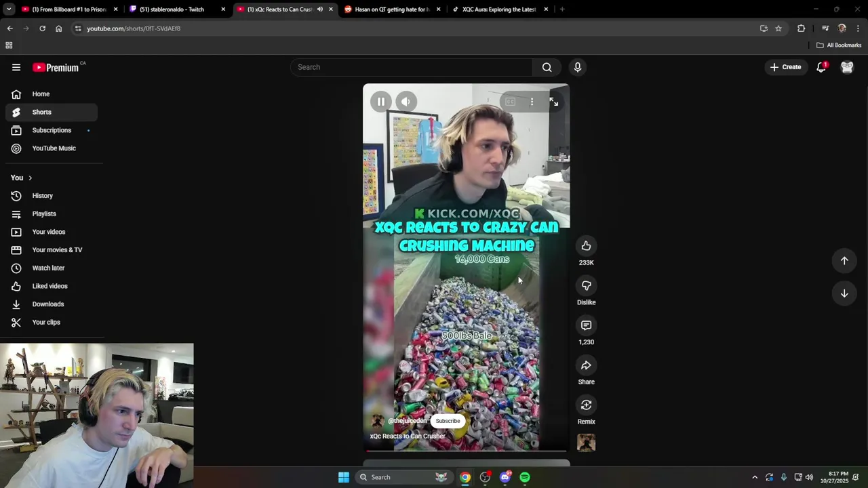Click the address bar URL
This screenshot has height=488, width=868.
click(134, 28)
